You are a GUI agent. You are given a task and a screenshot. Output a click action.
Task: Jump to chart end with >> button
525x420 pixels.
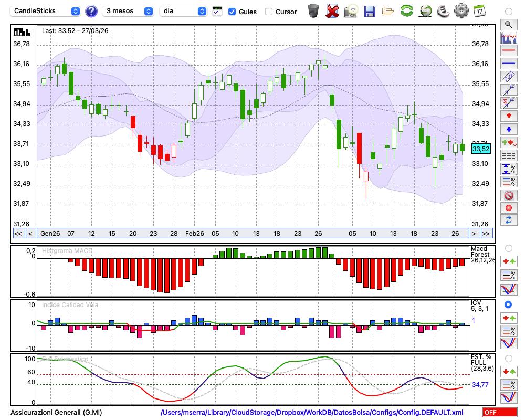(x=486, y=234)
